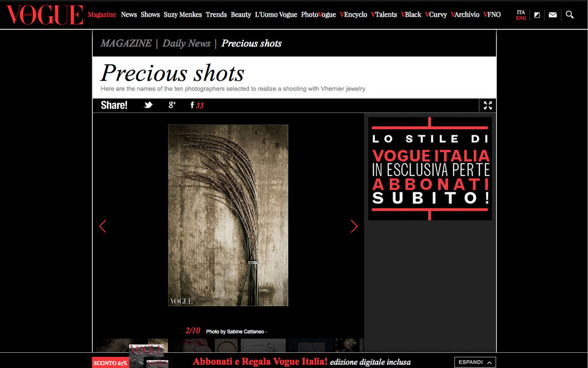Open the Suzy Menkes section
This screenshot has width=588, height=368.
pyautogui.click(x=183, y=15)
